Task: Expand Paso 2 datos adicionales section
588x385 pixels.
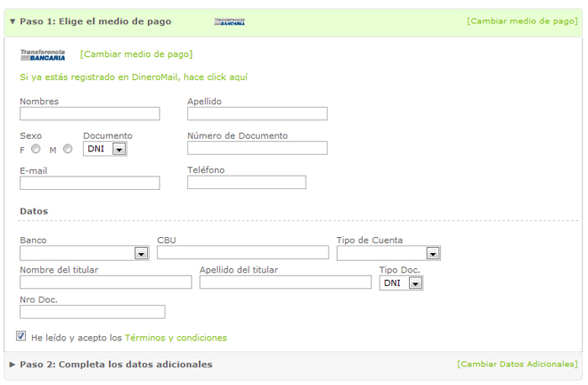Action: (13, 365)
